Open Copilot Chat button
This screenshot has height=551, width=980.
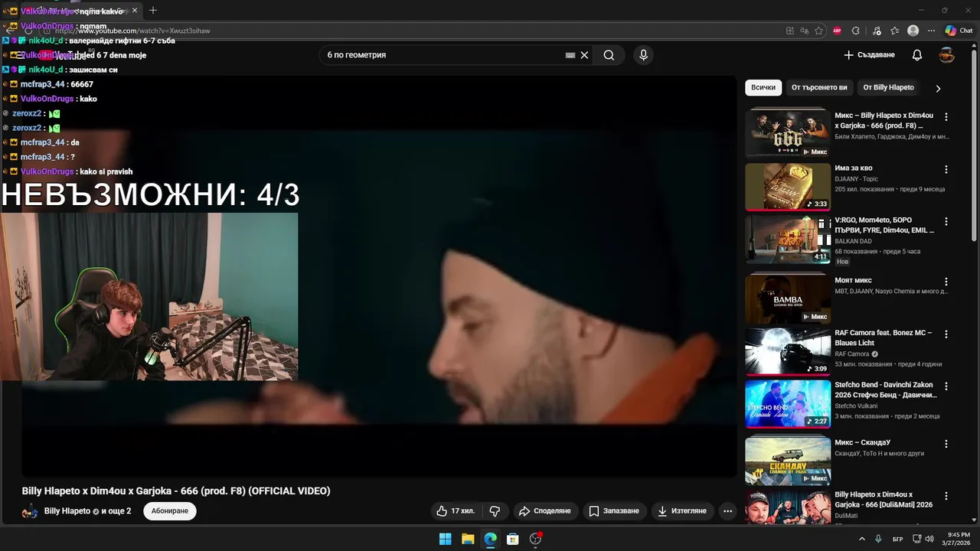click(x=959, y=31)
